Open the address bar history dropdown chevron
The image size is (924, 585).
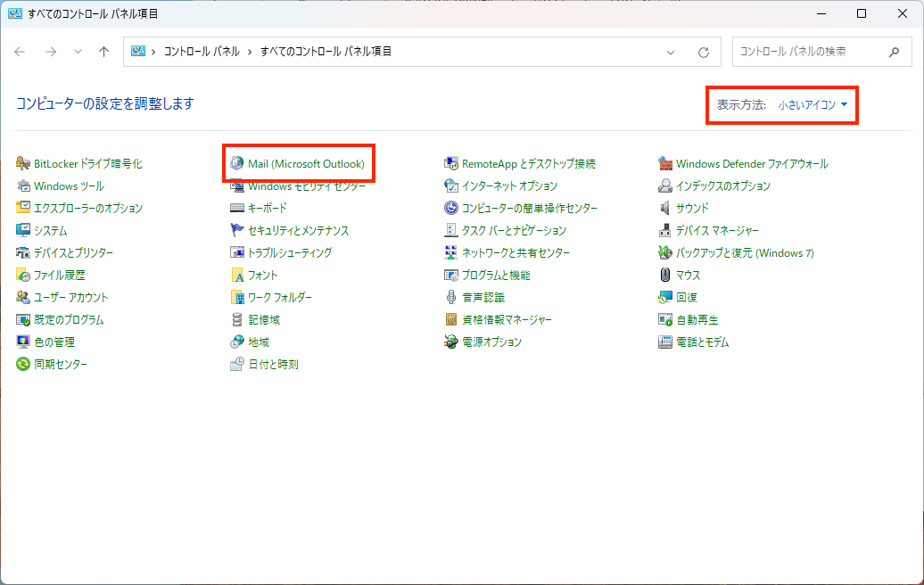(672, 53)
